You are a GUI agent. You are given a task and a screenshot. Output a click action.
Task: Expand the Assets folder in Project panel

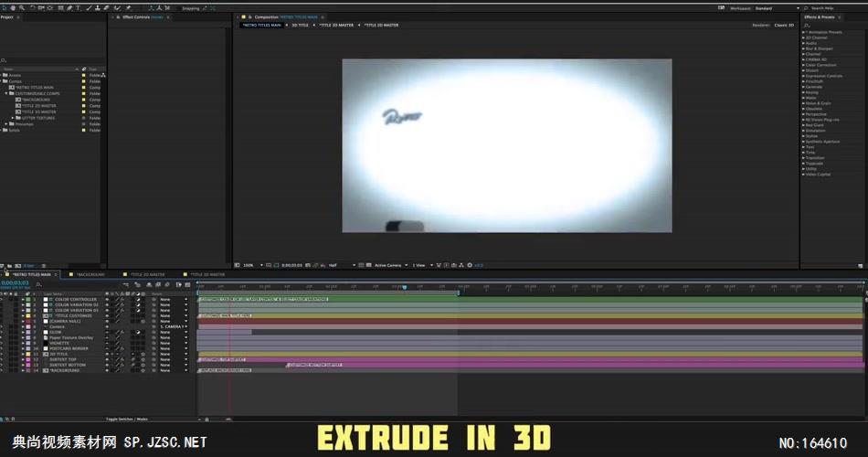click(3, 75)
